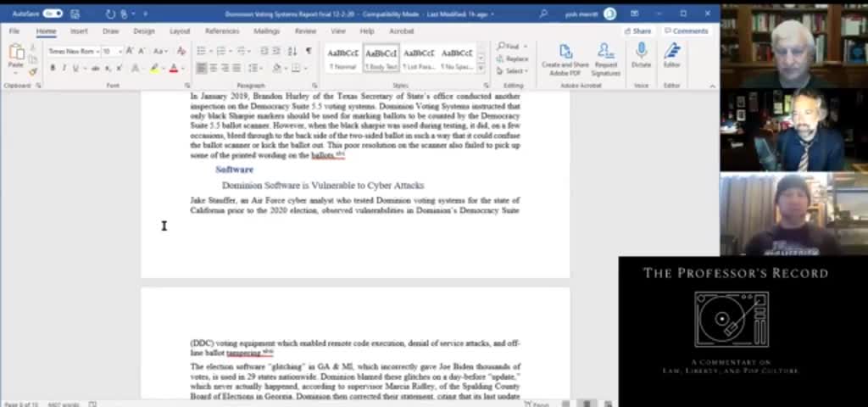
Task: Click Justify alignment icon
Action: [236, 68]
